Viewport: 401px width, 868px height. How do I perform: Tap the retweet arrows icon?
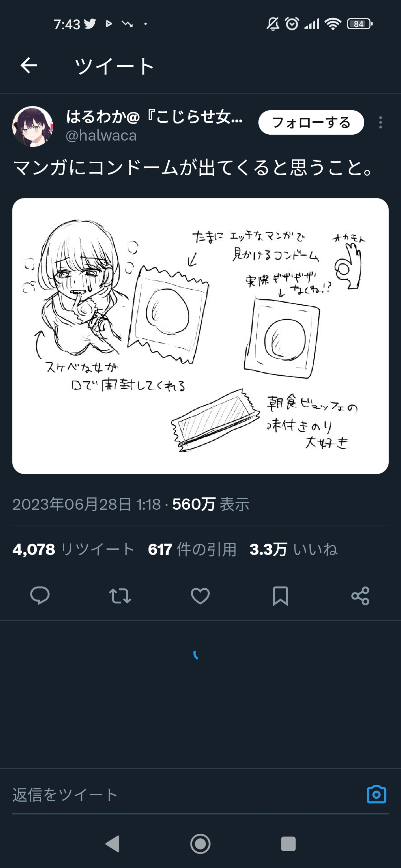click(x=120, y=596)
